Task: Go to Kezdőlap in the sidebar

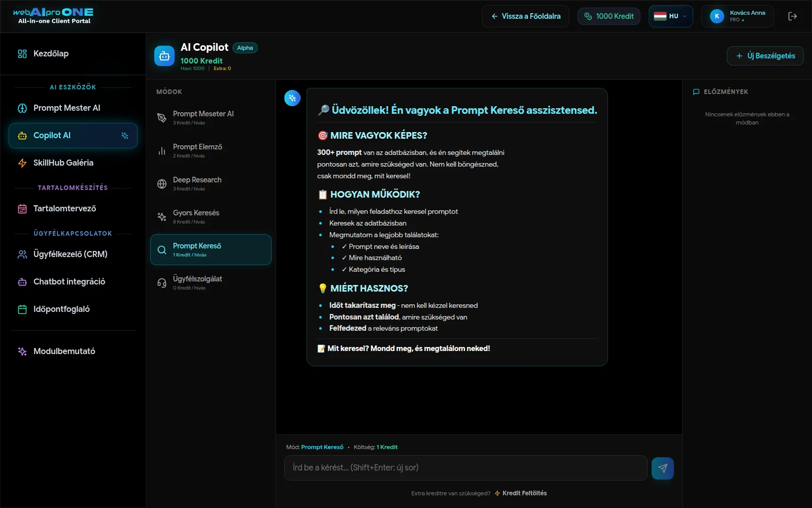Action: coord(73,54)
